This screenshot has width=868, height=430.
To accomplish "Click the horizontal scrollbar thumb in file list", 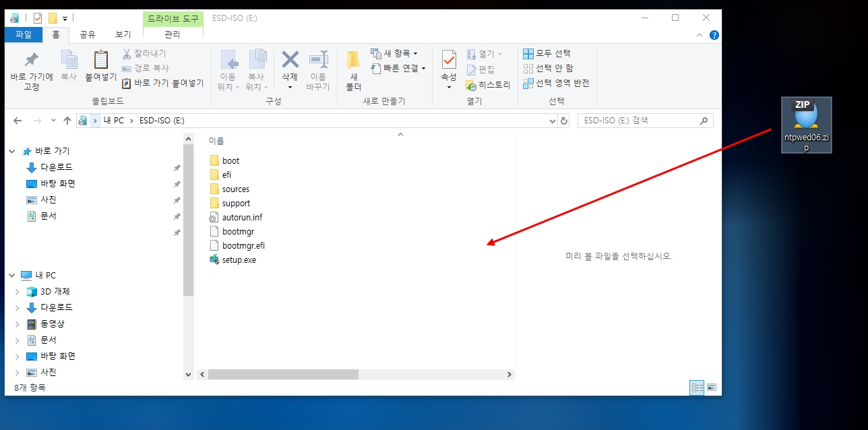I will (283, 374).
